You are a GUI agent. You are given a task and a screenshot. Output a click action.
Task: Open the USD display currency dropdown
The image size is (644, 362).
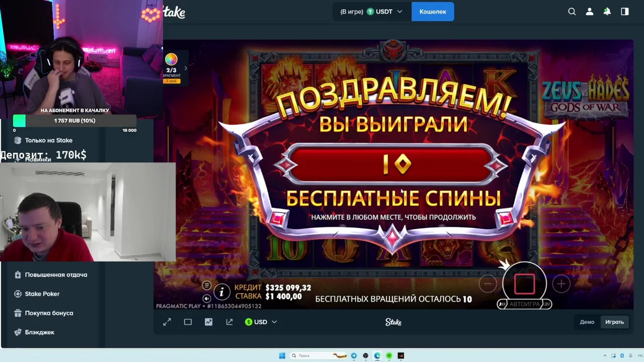point(261,322)
